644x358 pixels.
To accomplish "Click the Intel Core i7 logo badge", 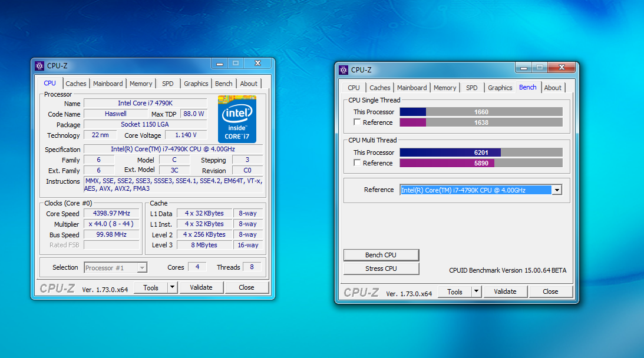I will [x=237, y=119].
